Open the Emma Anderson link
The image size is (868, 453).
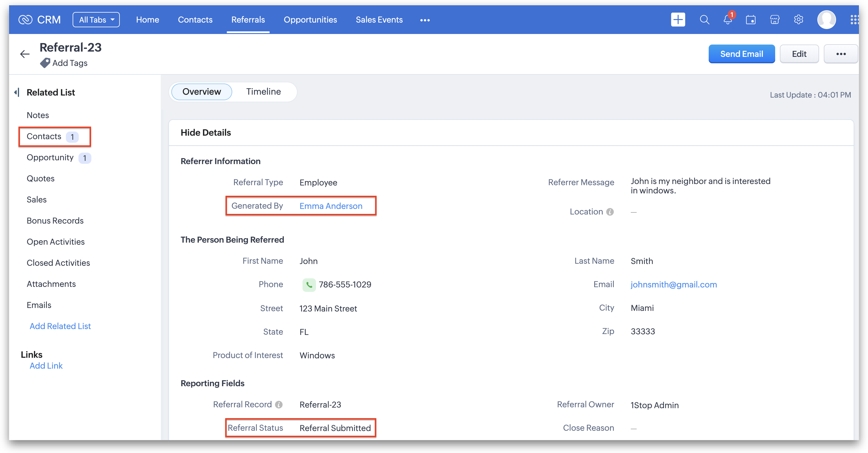331,206
